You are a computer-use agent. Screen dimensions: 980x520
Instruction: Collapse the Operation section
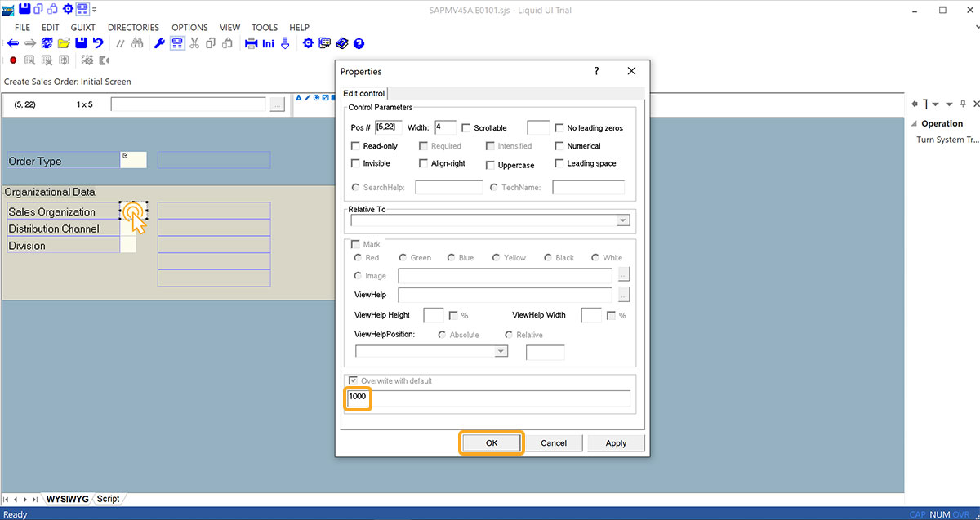(x=915, y=123)
